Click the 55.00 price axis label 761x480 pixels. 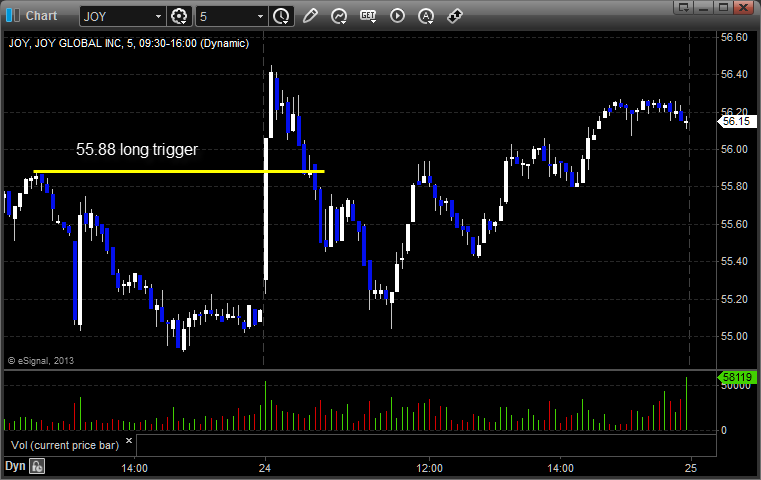(734, 336)
